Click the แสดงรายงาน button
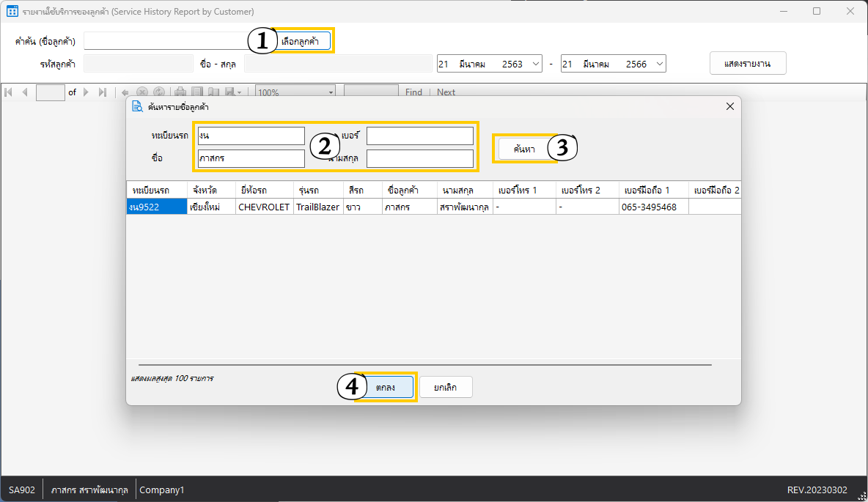The width and height of the screenshot is (868, 502). [x=748, y=64]
